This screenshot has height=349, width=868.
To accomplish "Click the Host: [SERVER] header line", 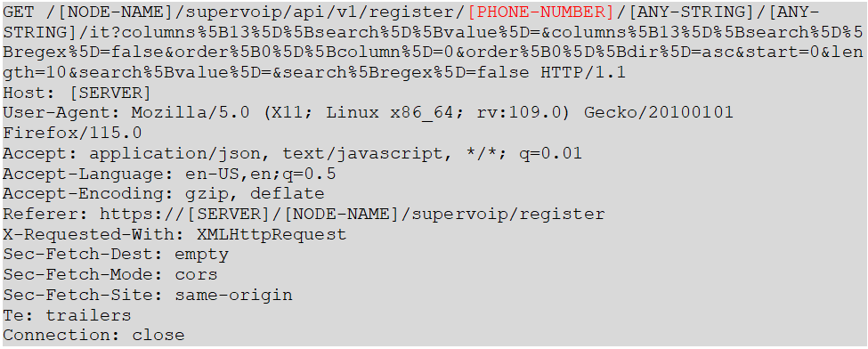I will (77, 93).
